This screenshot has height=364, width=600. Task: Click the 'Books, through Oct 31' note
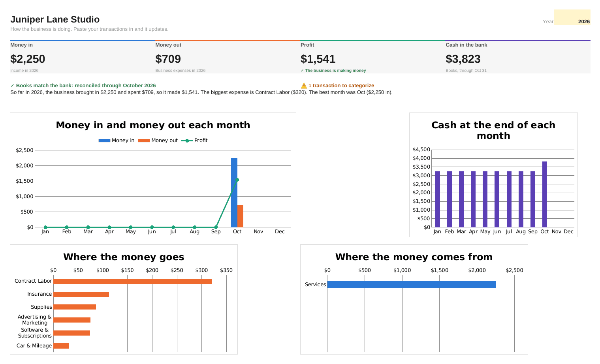(466, 71)
